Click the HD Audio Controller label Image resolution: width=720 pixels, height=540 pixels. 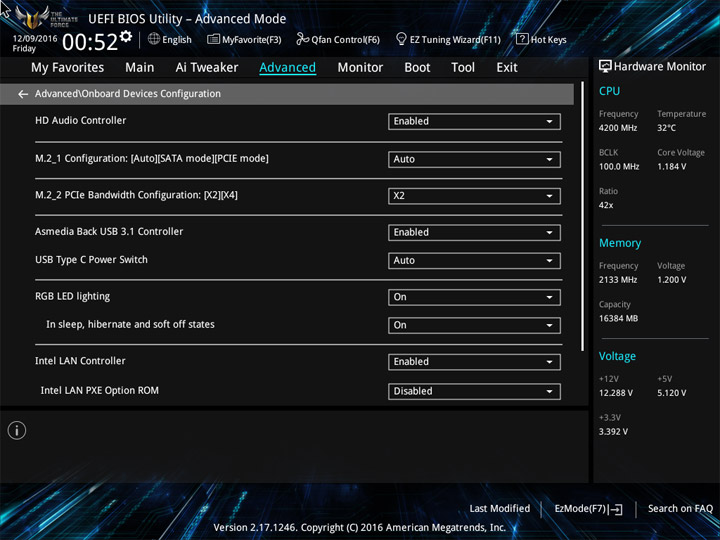click(x=80, y=121)
